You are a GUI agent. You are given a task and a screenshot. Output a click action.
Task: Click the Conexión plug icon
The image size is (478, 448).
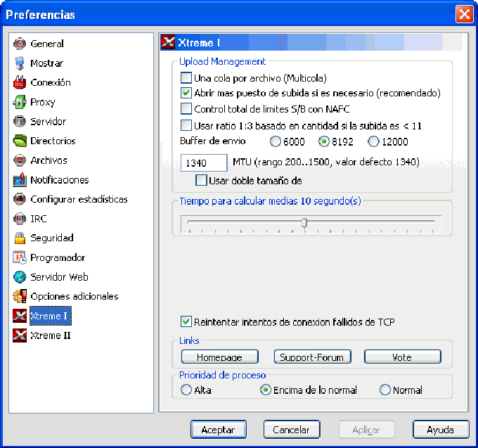click(20, 82)
